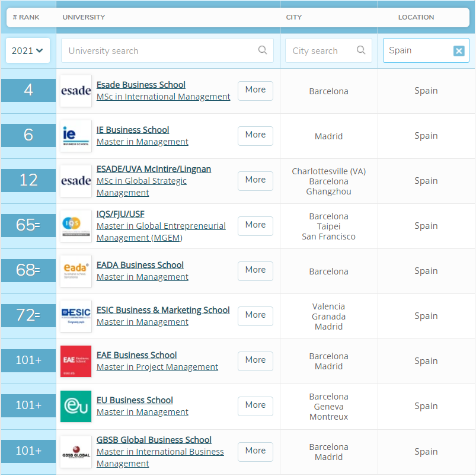Click the rank 6 cell
This screenshot has width=476, height=476.
pyautogui.click(x=28, y=135)
